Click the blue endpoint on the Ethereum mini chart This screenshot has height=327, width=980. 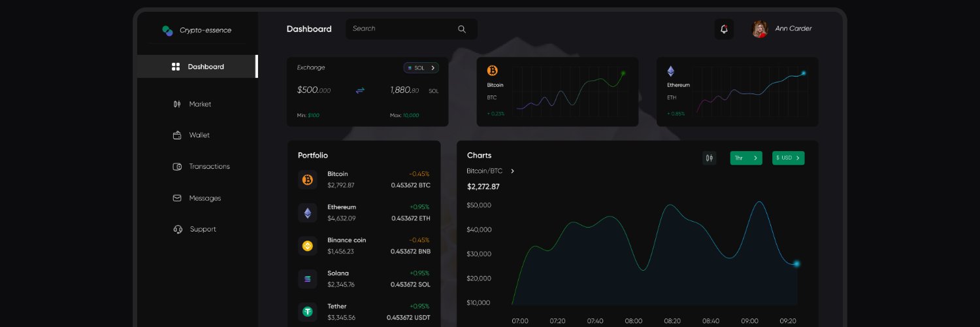point(804,73)
